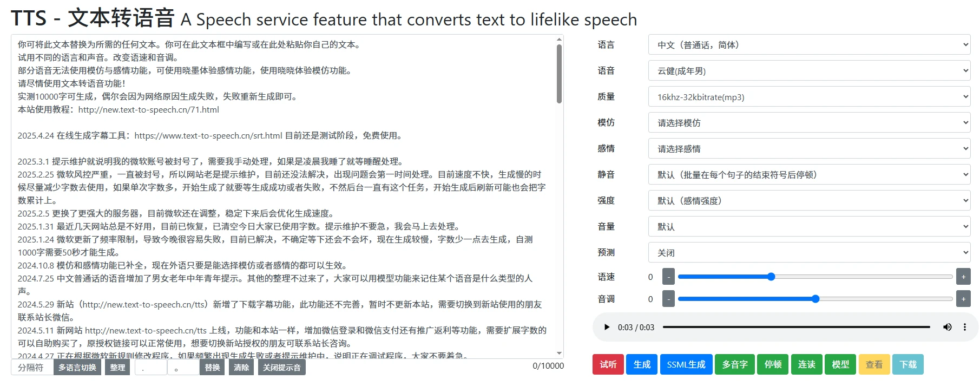Click the 多音字 button
Viewport: 980px width, 386px height.
point(734,364)
